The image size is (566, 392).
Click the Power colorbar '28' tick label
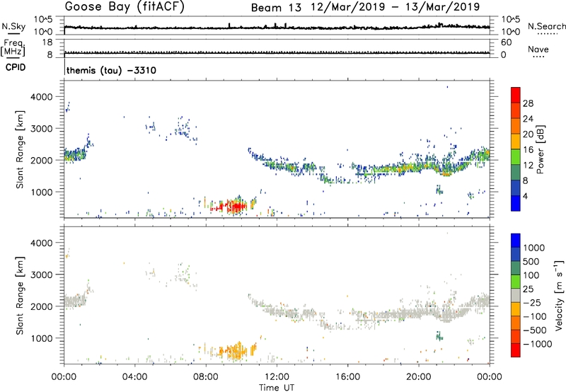528,103
